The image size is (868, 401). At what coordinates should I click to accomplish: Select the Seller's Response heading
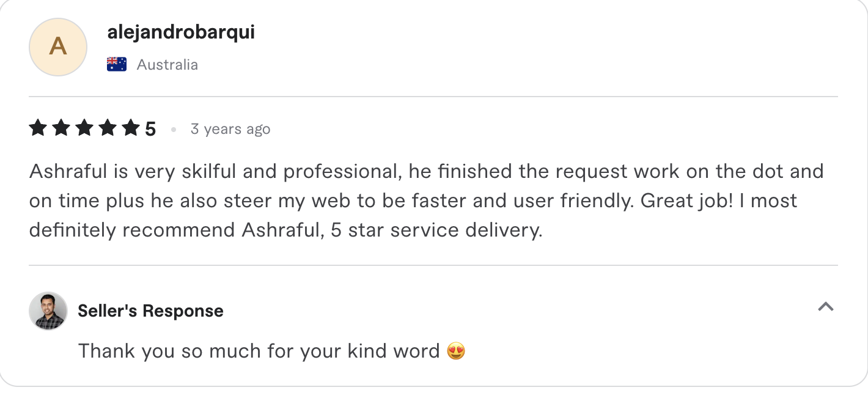click(x=150, y=311)
